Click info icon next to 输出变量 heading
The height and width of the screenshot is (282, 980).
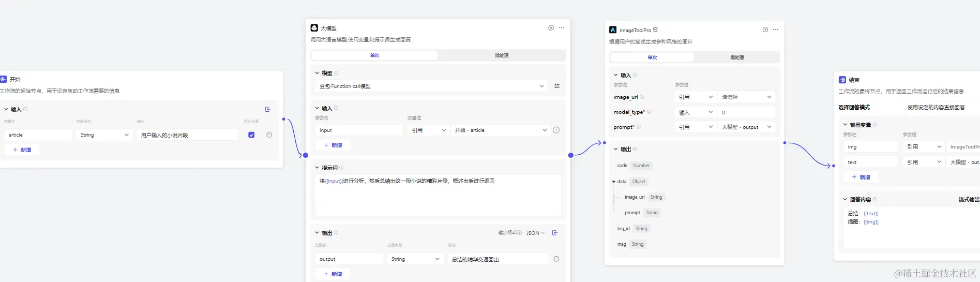(875, 125)
